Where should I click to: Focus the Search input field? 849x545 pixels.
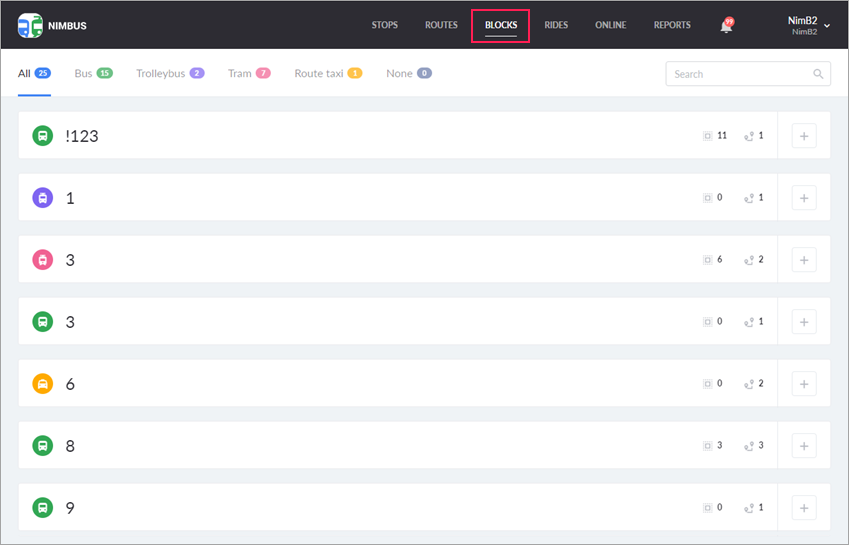pos(748,74)
